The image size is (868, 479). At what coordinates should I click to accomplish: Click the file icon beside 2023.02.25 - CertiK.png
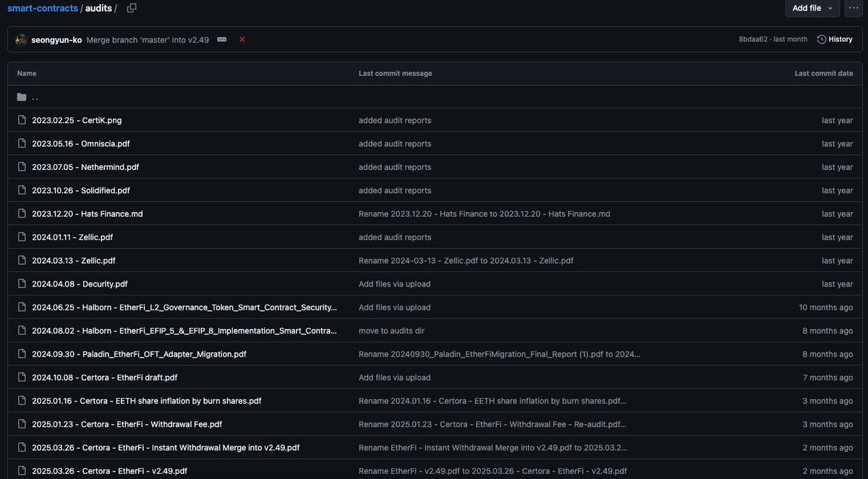coord(21,119)
